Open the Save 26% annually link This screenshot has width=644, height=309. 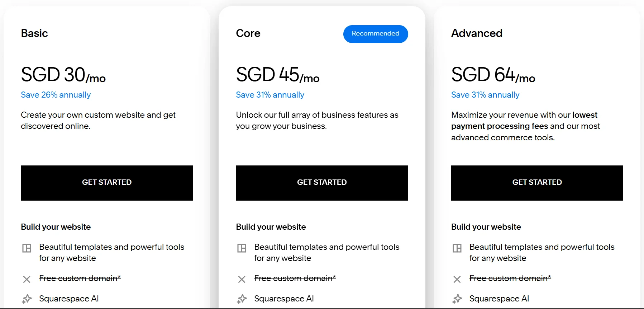point(56,95)
